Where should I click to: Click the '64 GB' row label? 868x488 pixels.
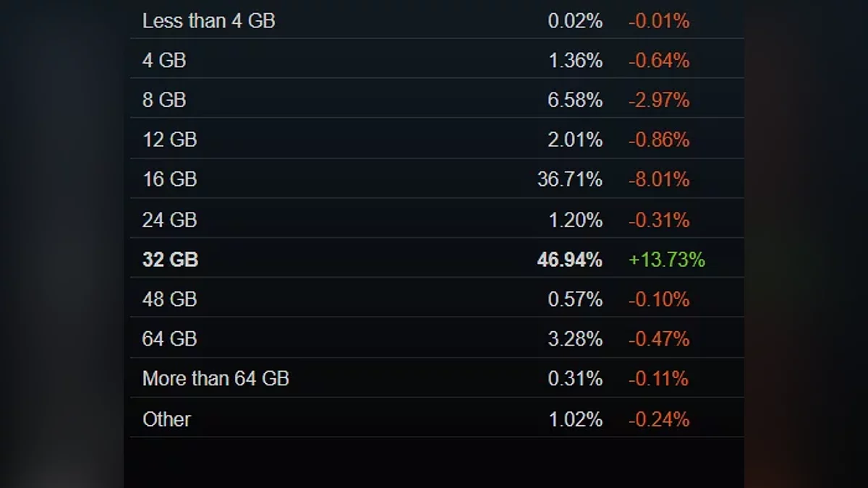pos(169,339)
